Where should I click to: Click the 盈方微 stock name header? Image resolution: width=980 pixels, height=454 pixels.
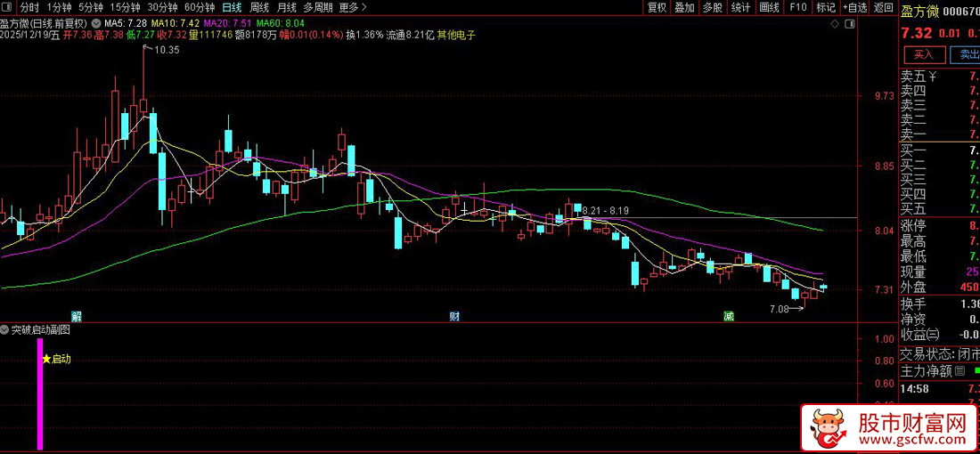pos(919,11)
